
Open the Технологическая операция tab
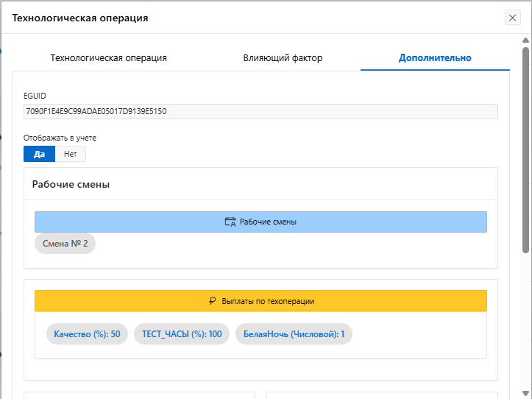point(108,57)
